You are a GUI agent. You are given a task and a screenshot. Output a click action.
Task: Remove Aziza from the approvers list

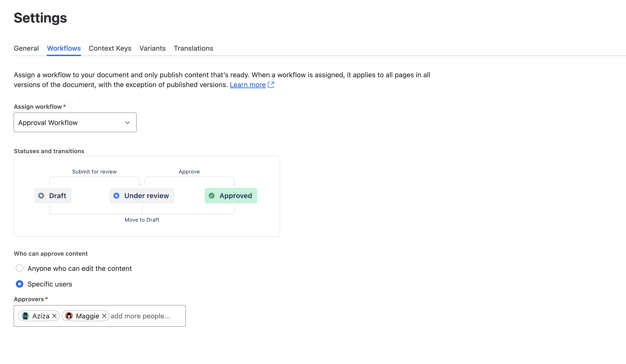pos(54,316)
